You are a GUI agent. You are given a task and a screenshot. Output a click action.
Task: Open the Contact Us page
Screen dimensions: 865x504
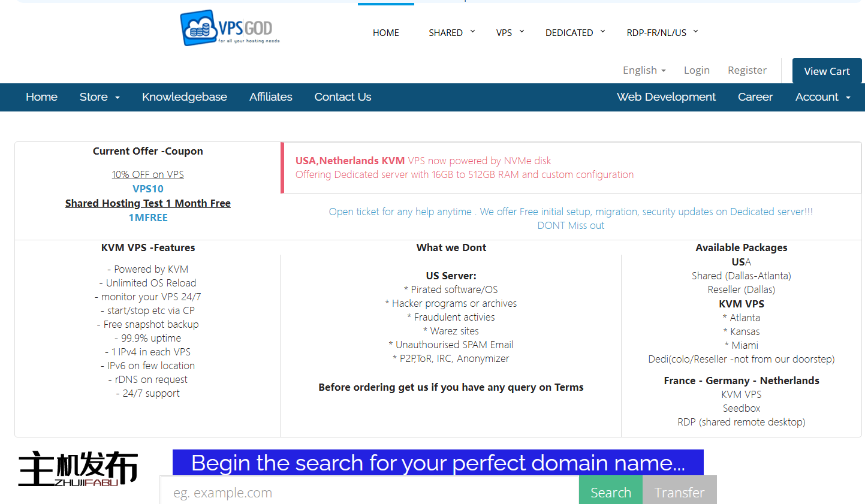pos(342,97)
